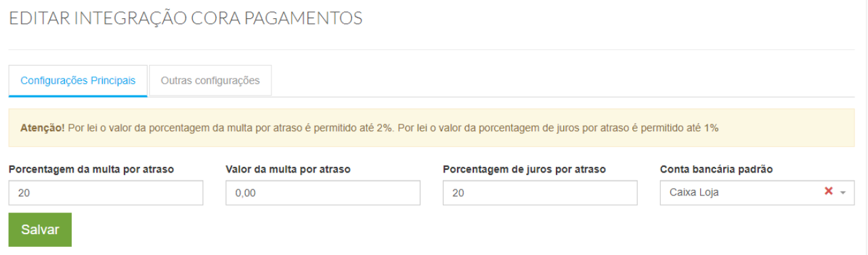The width and height of the screenshot is (868, 255).
Task: Select the Porcentagem de juros por atraso input
Action: 540,193
